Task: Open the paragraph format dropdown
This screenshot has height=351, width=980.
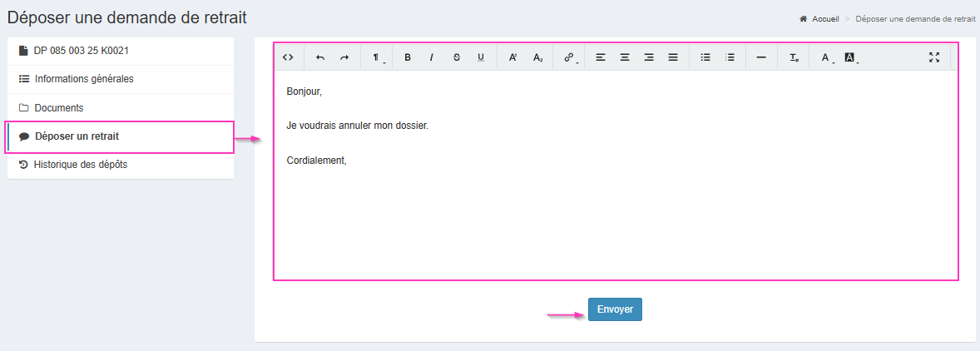Action: [377, 57]
